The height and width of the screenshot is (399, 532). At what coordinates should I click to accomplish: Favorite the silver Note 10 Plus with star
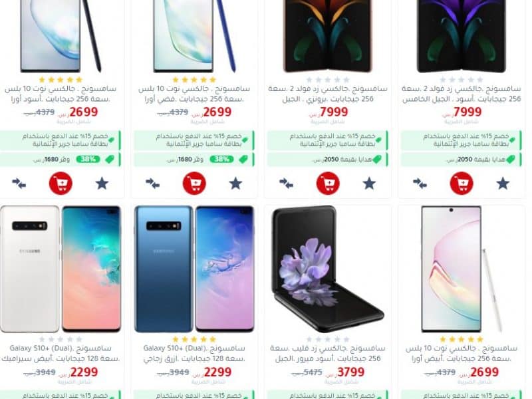coord(235,184)
